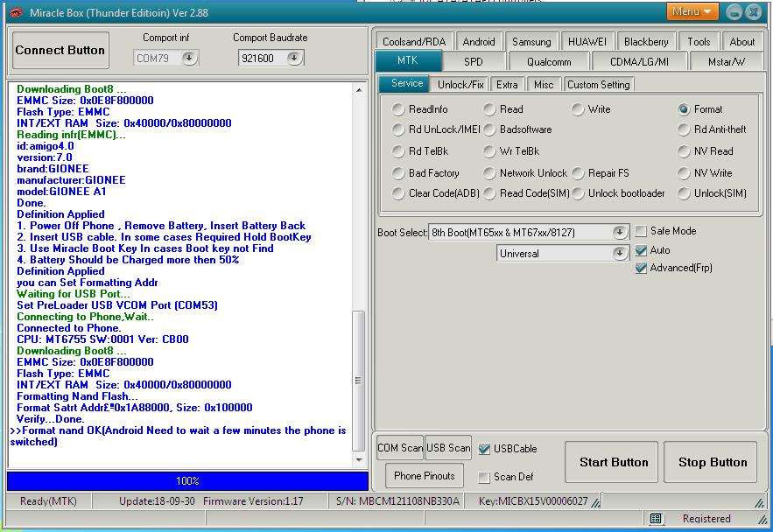The image size is (773, 532).
Task: Switch to the Qualcomm tab
Action: [549, 61]
